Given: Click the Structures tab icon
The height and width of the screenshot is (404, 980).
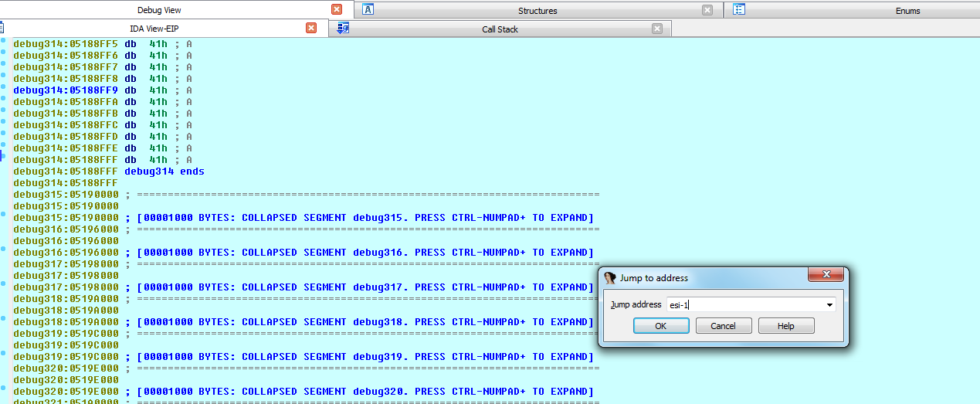Looking at the screenshot, I should tap(368, 10).
